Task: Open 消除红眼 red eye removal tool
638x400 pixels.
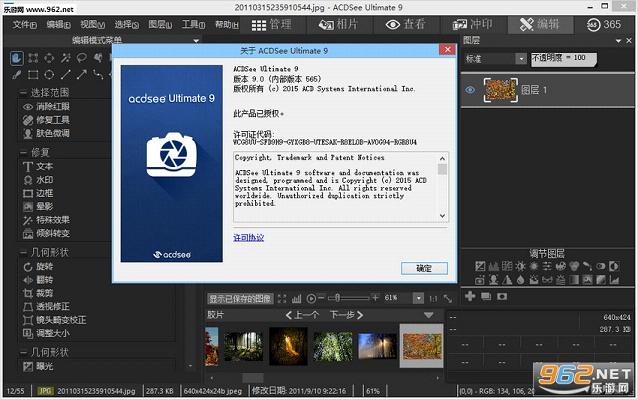Action: (x=46, y=107)
